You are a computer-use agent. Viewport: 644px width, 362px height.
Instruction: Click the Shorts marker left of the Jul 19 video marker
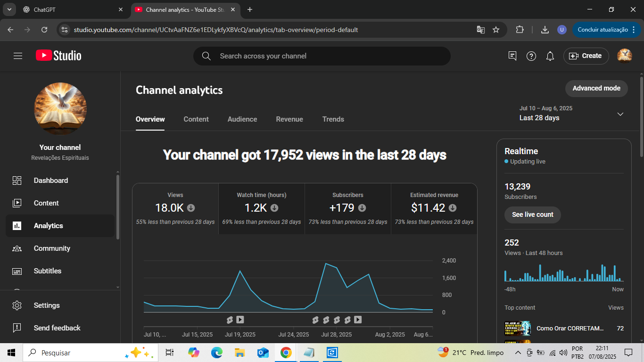[230, 320]
